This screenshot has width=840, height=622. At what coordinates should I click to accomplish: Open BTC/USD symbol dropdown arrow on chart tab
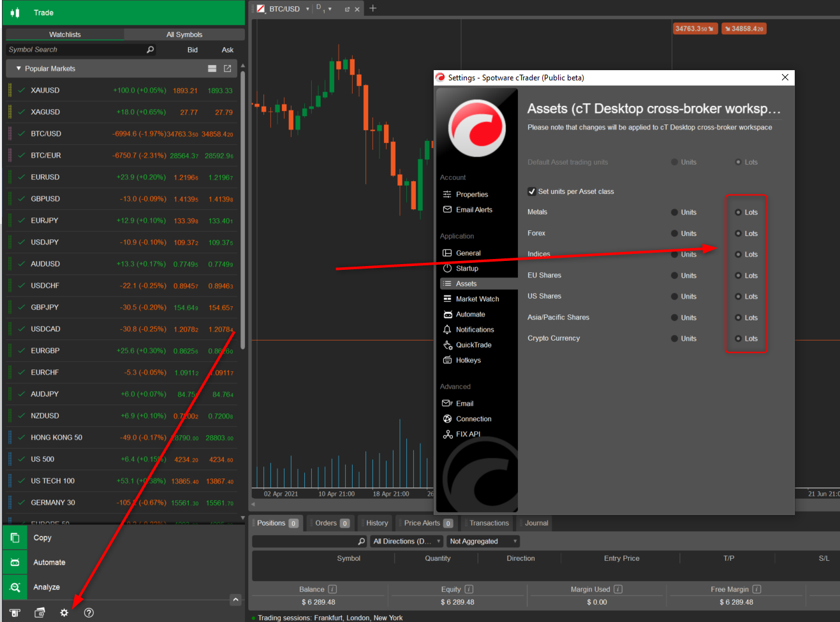307,9
